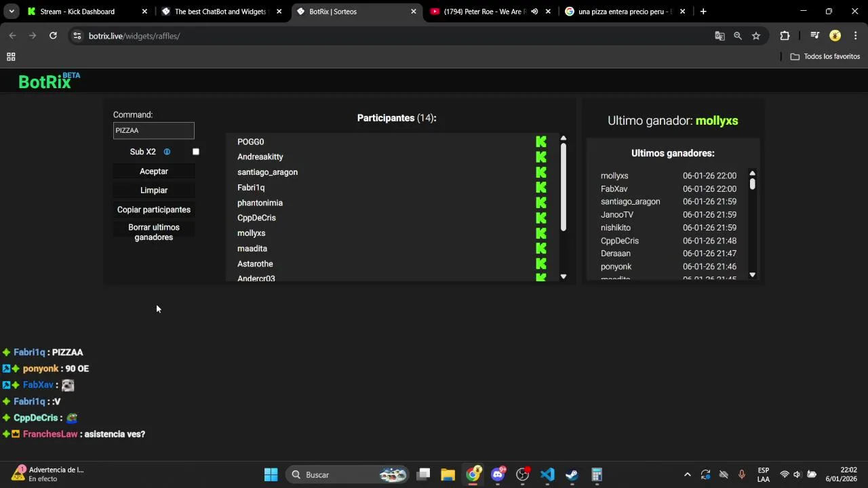This screenshot has height=488, width=868.
Task: Select winner entry nishikito
Action: pyautogui.click(x=616, y=228)
